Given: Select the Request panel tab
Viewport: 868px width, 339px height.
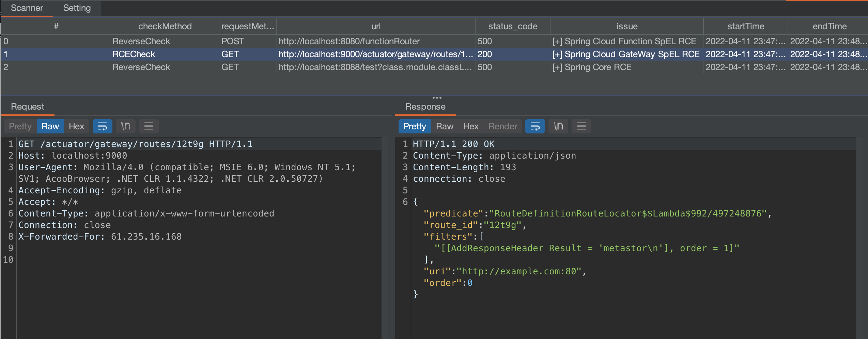Looking at the screenshot, I should click(x=28, y=107).
